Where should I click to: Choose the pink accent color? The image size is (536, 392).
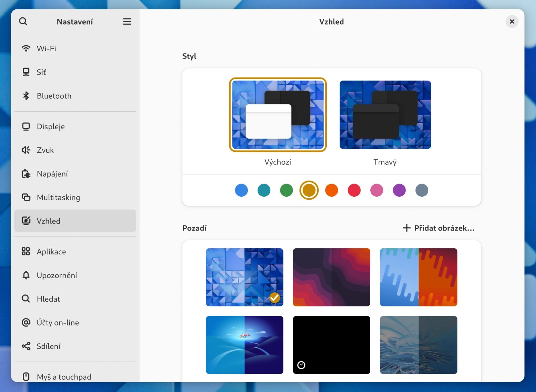tap(377, 190)
